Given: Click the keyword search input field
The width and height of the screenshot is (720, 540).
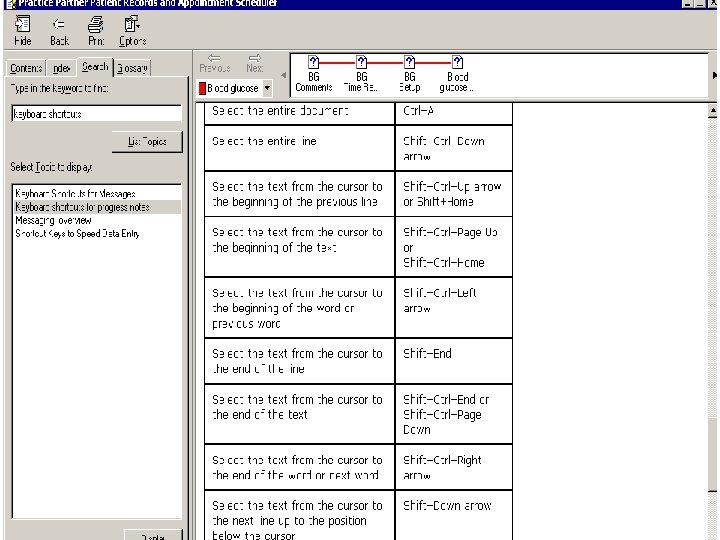Looking at the screenshot, I should (x=96, y=113).
